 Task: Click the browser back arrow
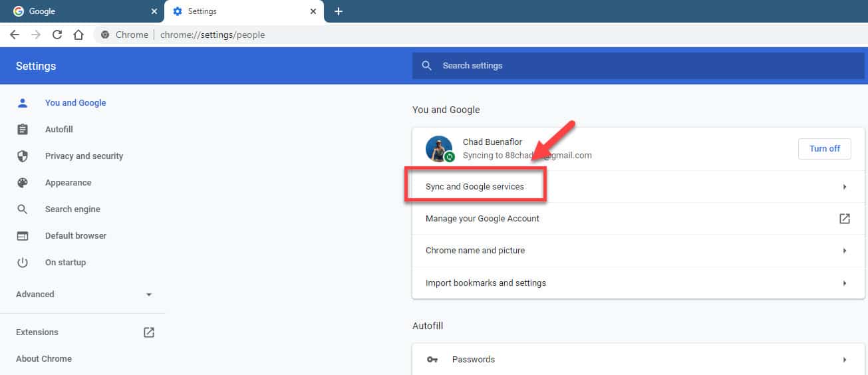(15, 35)
